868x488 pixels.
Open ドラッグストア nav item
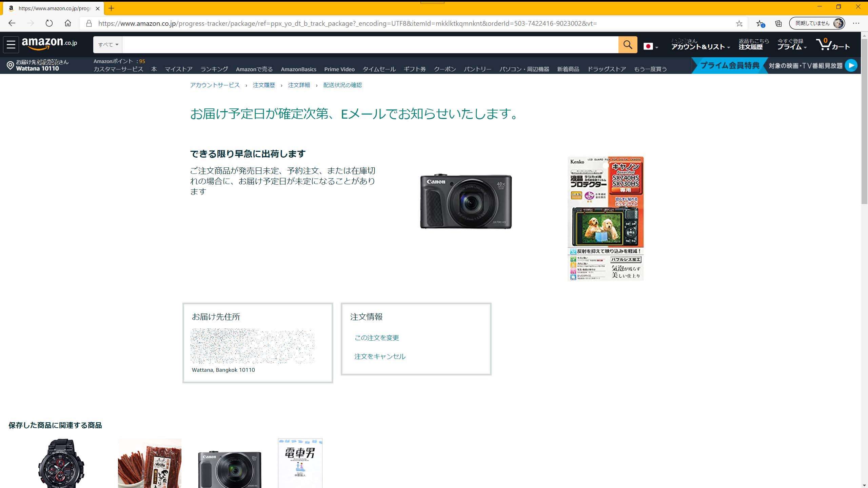[607, 69]
